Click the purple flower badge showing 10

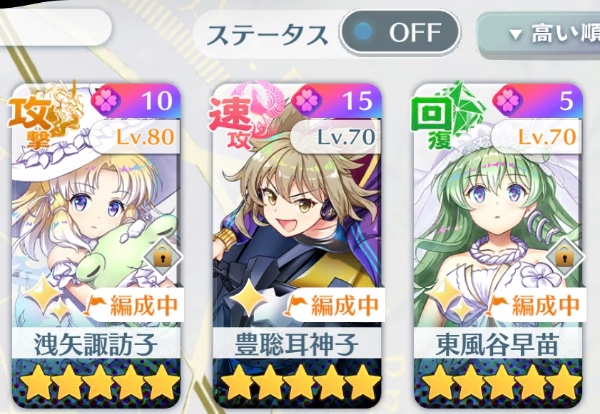click(x=135, y=101)
